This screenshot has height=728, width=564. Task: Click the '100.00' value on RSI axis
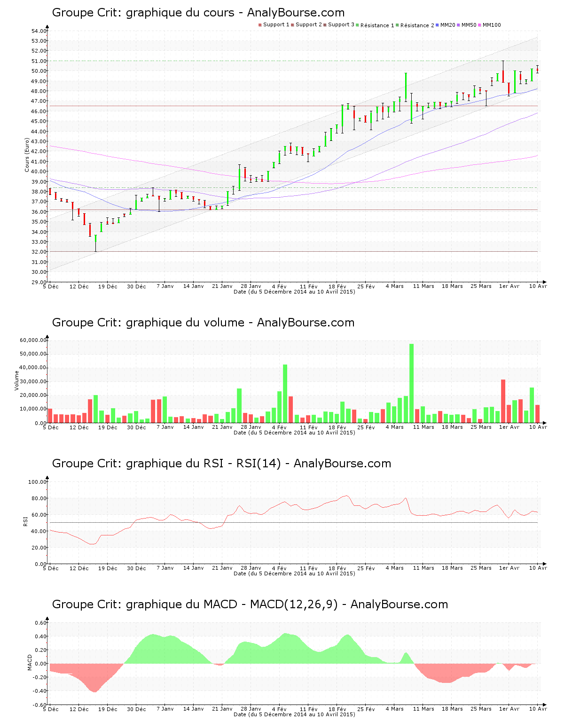(37, 482)
